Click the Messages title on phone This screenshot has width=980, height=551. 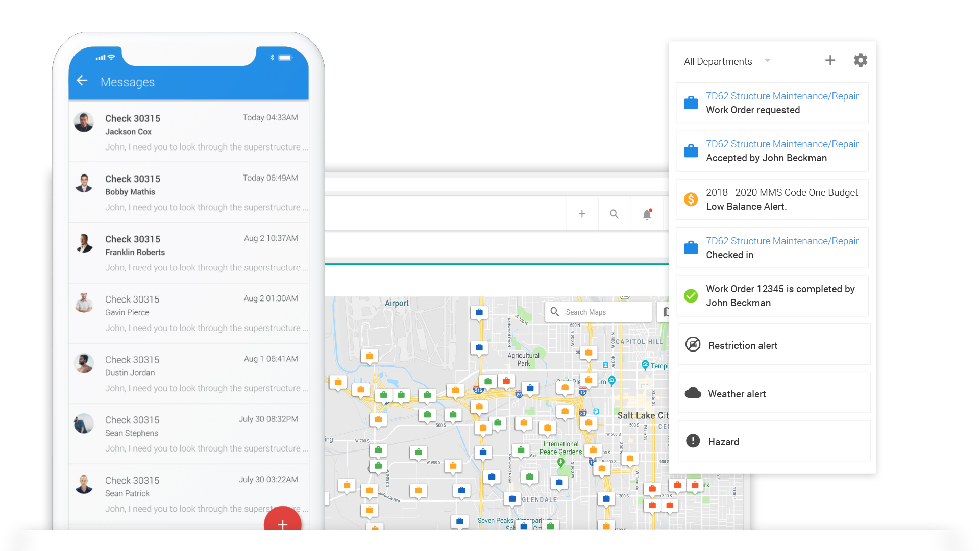pyautogui.click(x=128, y=82)
